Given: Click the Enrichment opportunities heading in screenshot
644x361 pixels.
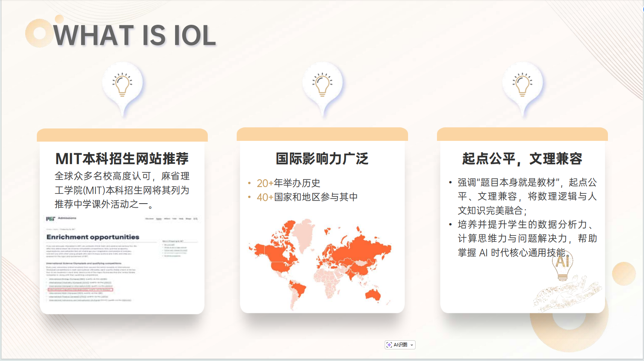Looking at the screenshot, I should pyautogui.click(x=93, y=237).
